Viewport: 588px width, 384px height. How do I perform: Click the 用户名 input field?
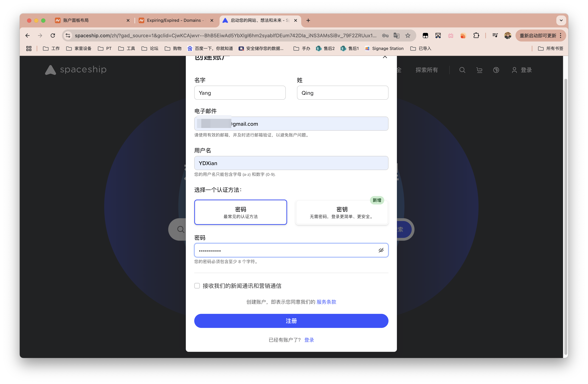(291, 163)
